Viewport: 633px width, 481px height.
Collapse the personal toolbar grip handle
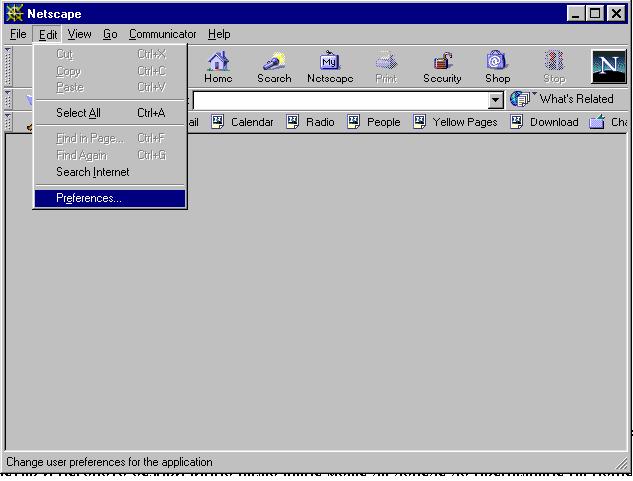pyautogui.click(x=8, y=122)
